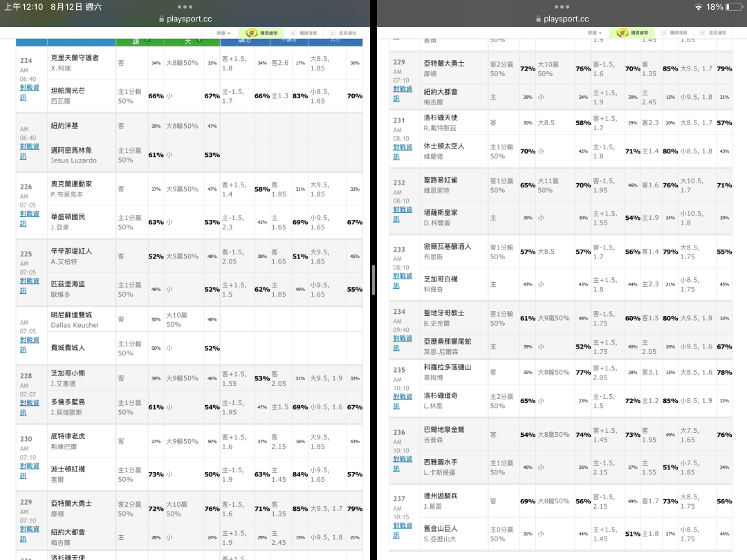This screenshot has height=560, width=747.
Task: Click 洛杉磯道奇 team name
Action: (441, 395)
